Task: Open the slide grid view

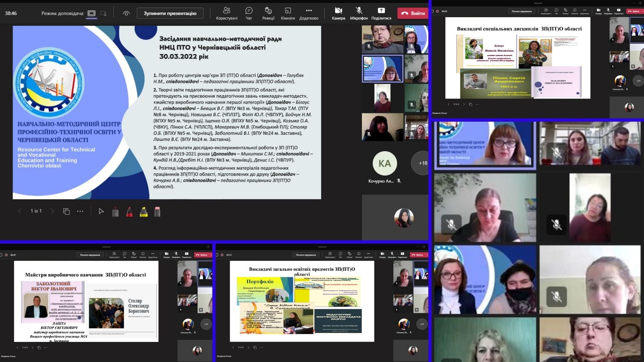Action: point(66,211)
